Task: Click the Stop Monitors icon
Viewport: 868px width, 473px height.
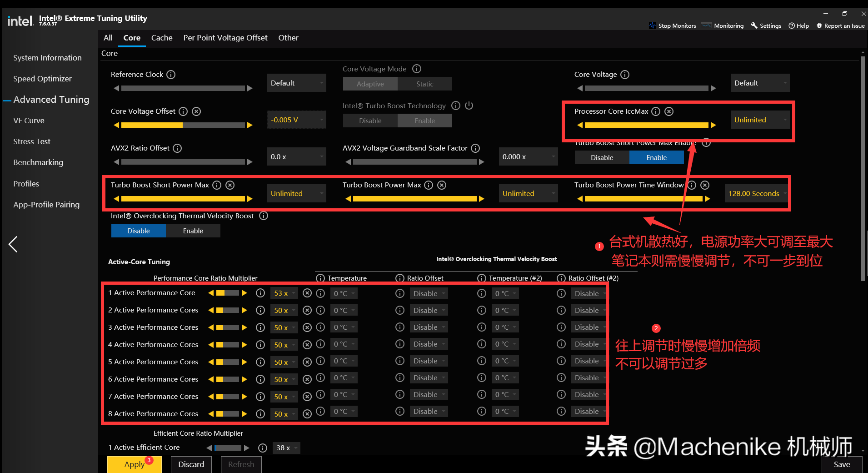Action: point(653,26)
